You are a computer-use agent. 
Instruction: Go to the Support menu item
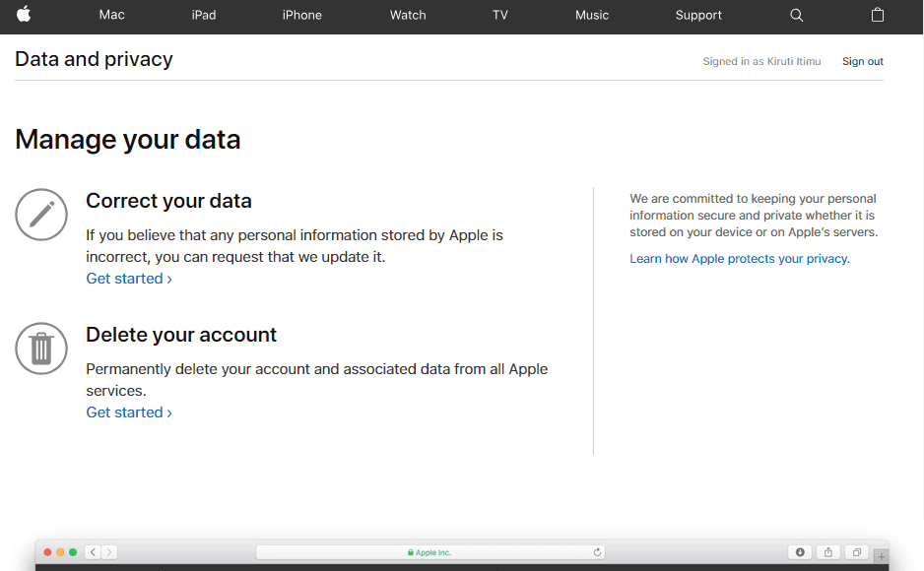pos(698,15)
